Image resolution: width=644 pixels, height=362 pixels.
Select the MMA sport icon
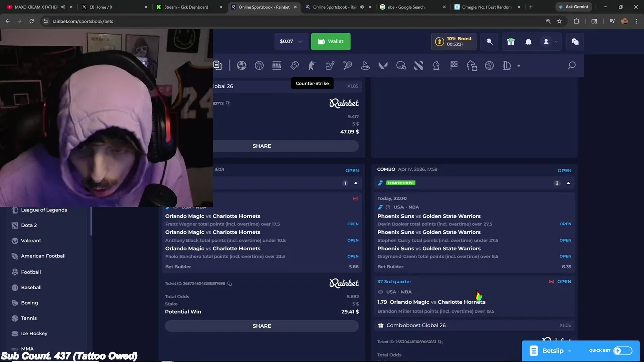click(277, 65)
